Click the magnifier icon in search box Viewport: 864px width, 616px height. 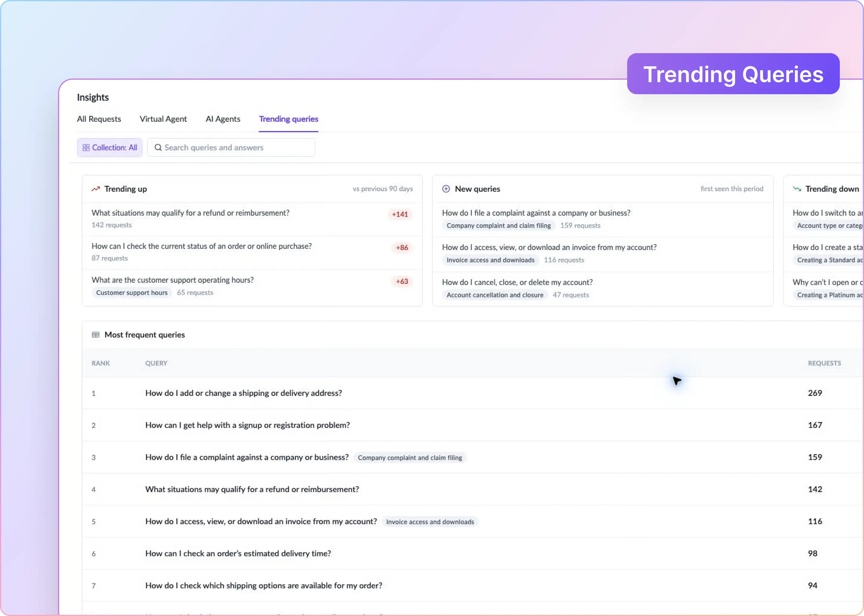click(x=158, y=147)
